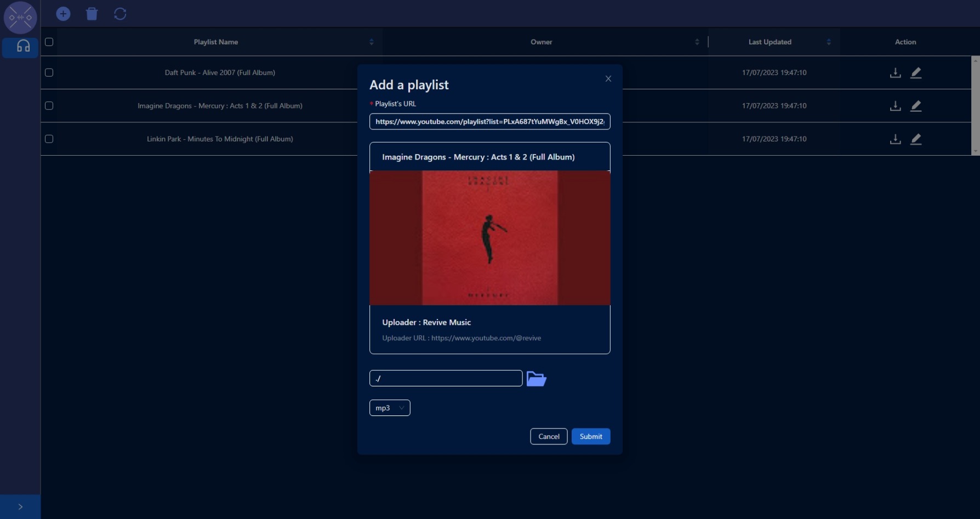The width and height of the screenshot is (980, 519).
Task: Click the Daft Punk row's 17/07/2023 timestamp
Action: coord(774,72)
